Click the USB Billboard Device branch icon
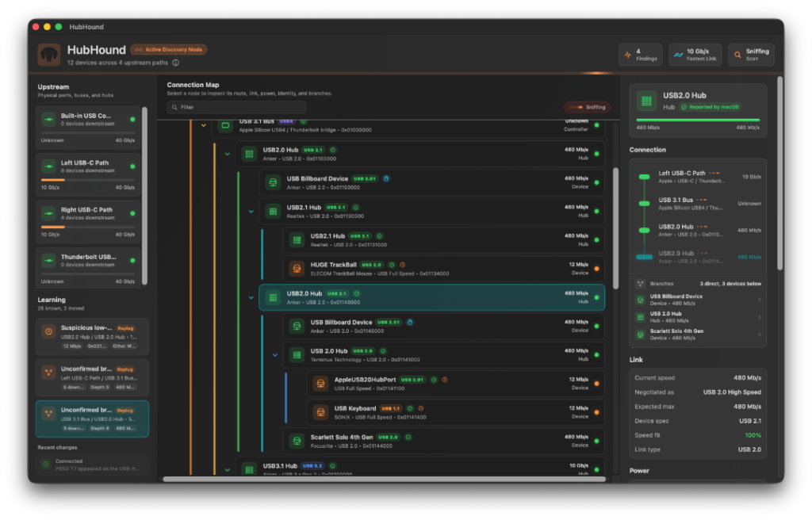Screen dimensions: 812x520 (x=641, y=300)
